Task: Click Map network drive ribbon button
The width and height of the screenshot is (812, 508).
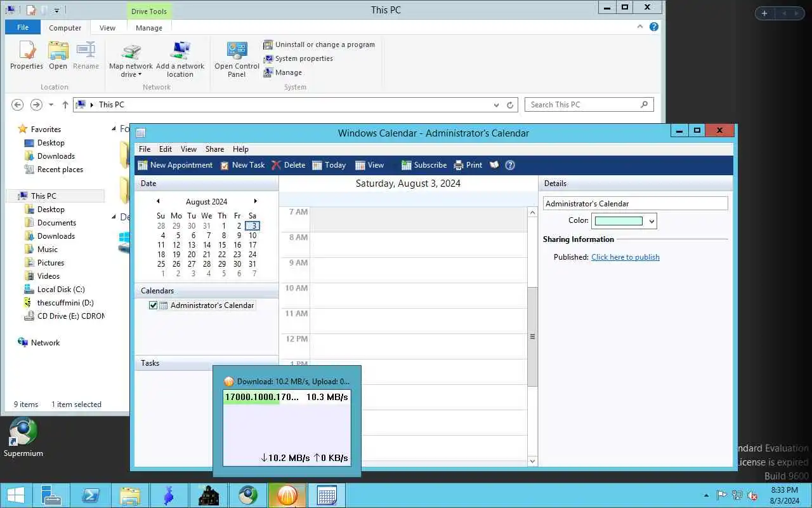Action: (x=131, y=60)
